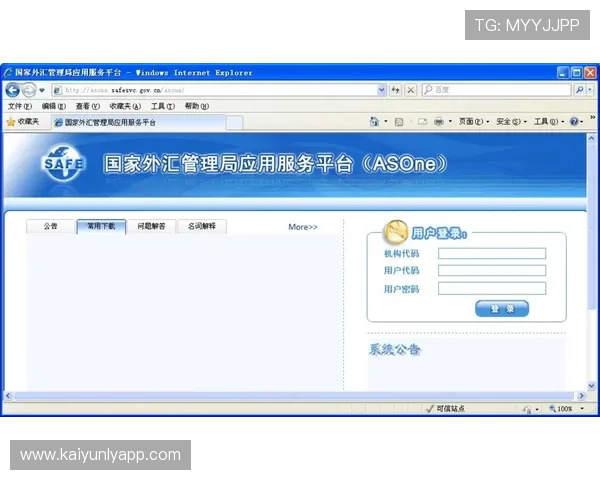Open the 工具(T) menu in menu bar
The height and width of the screenshot is (480, 600).
coord(163,106)
